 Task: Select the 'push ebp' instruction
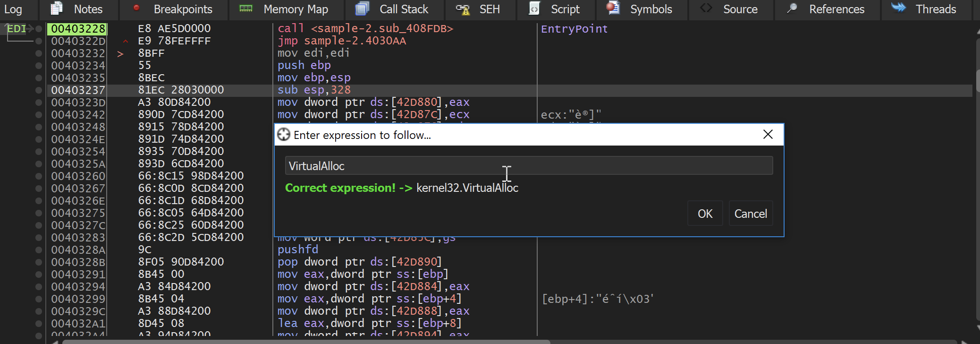click(304, 65)
